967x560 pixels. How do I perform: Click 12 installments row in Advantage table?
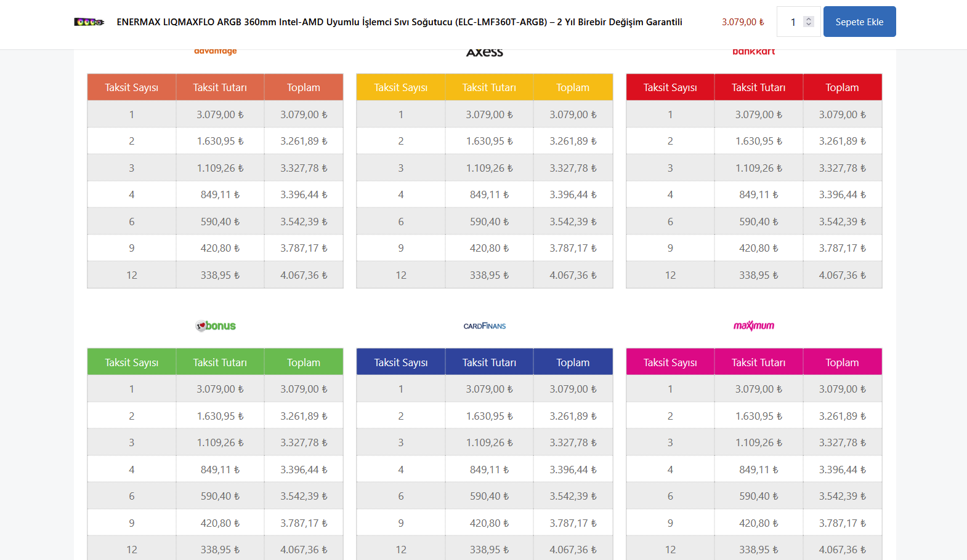click(215, 275)
